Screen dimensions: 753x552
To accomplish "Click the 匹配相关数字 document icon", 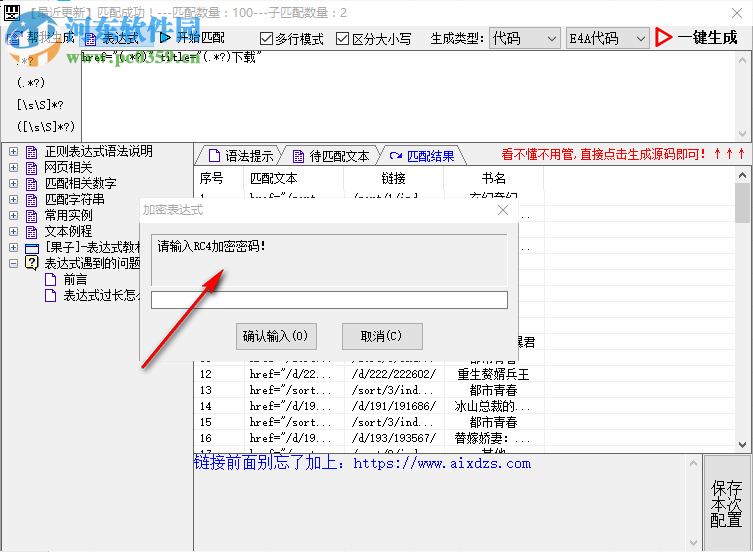I will click(32, 184).
